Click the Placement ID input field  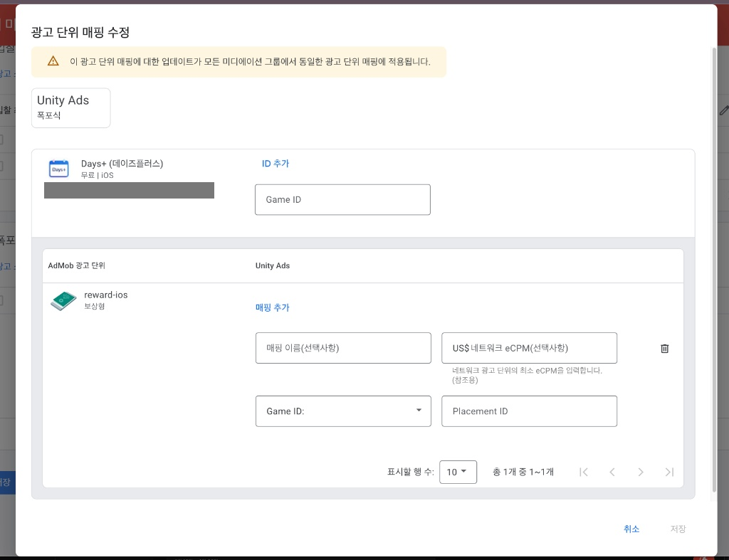pos(529,411)
